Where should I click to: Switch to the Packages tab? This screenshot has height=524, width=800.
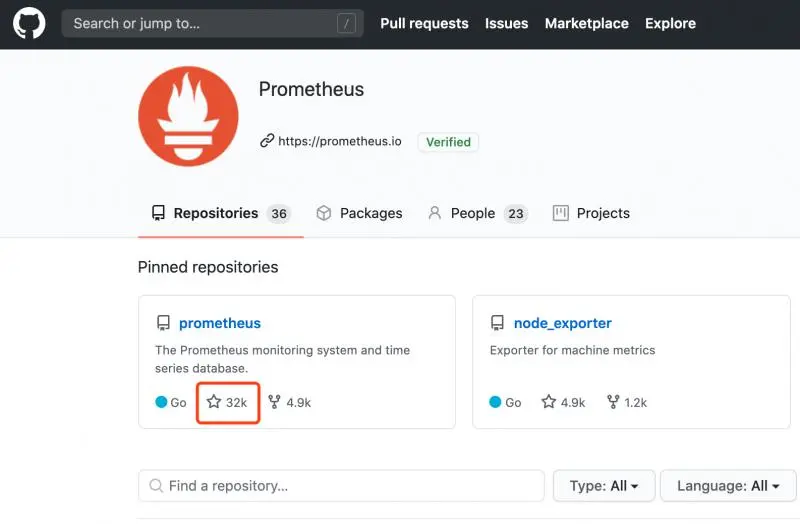(x=359, y=213)
